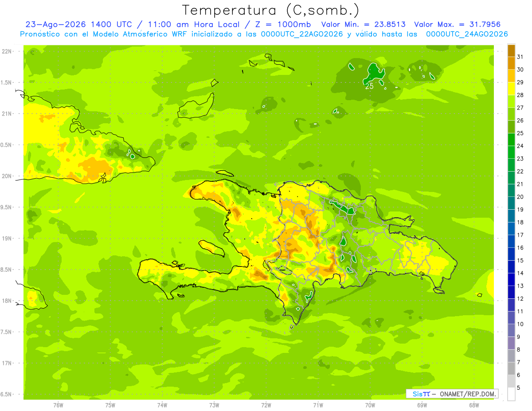Click the '9.5N' latitude label
Viewport: 532px width, 411px height.
pos(7,207)
